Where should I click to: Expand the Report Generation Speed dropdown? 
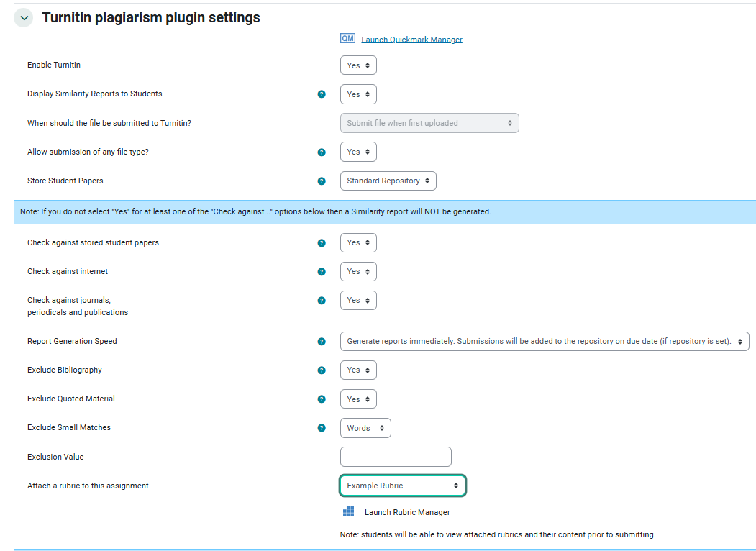[544, 342]
